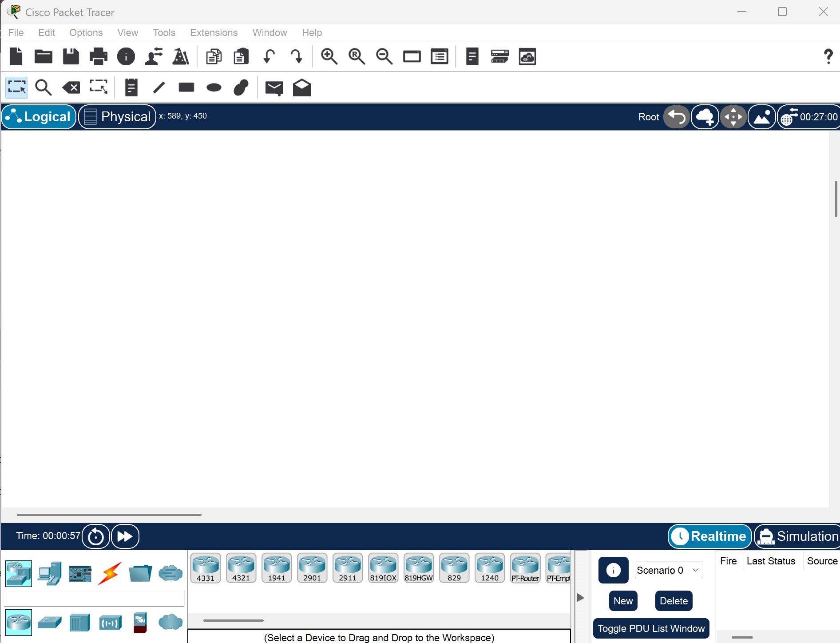The width and height of the screenshot is (840, 643).
Task: Select the 4331 router device
Action: click(206, 568)
